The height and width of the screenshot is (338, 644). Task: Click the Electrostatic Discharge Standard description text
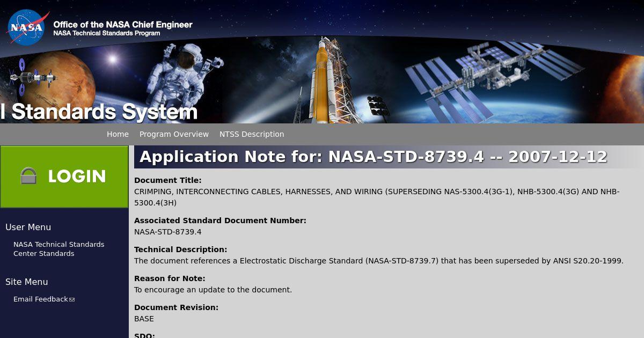pyautogui.click(x=379, y=261)
